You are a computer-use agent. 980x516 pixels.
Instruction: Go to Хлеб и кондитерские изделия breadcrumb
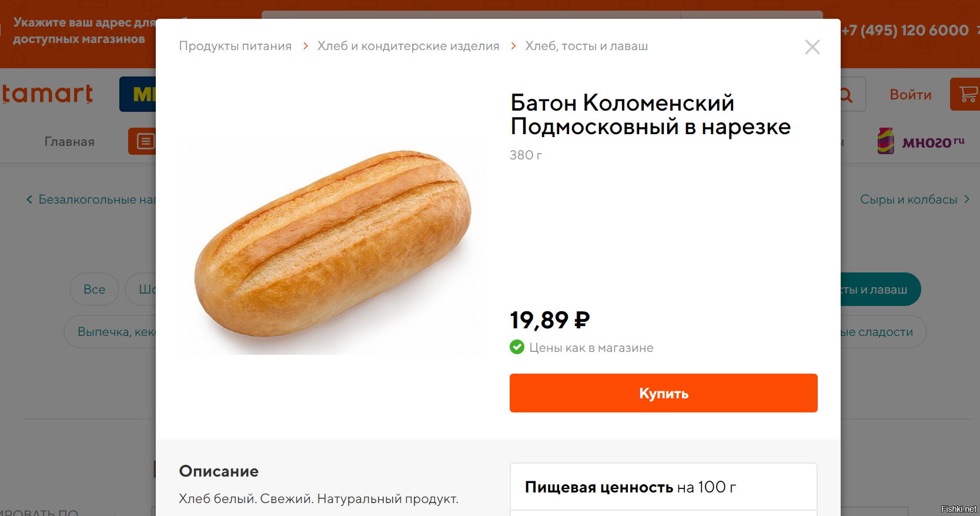click(x=408, y=46)
